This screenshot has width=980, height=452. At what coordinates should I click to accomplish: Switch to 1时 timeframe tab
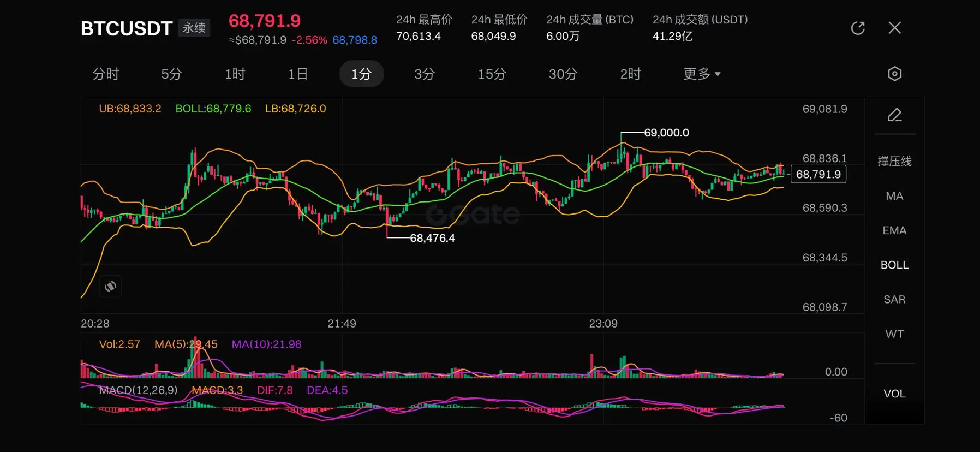tap(235, 74)
